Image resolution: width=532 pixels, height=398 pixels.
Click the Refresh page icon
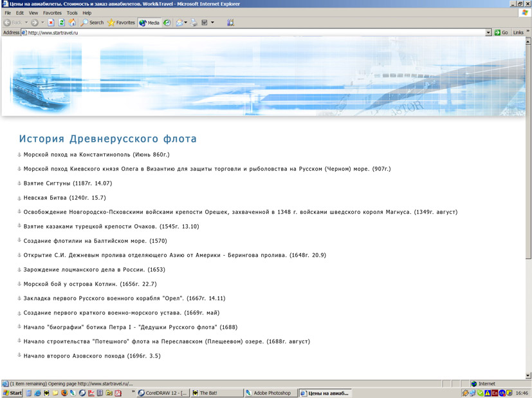[x=61, y=23]
